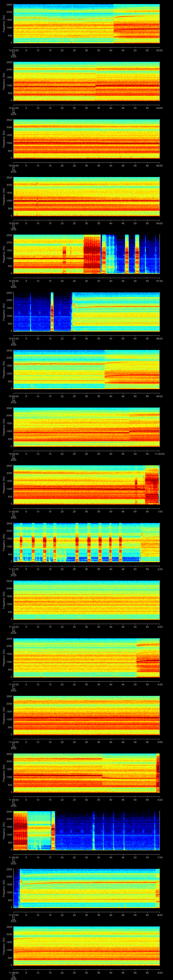Click the 10:59:00 start time label
This screenshot has height=980, width=173.
click(x=13, y=454)
